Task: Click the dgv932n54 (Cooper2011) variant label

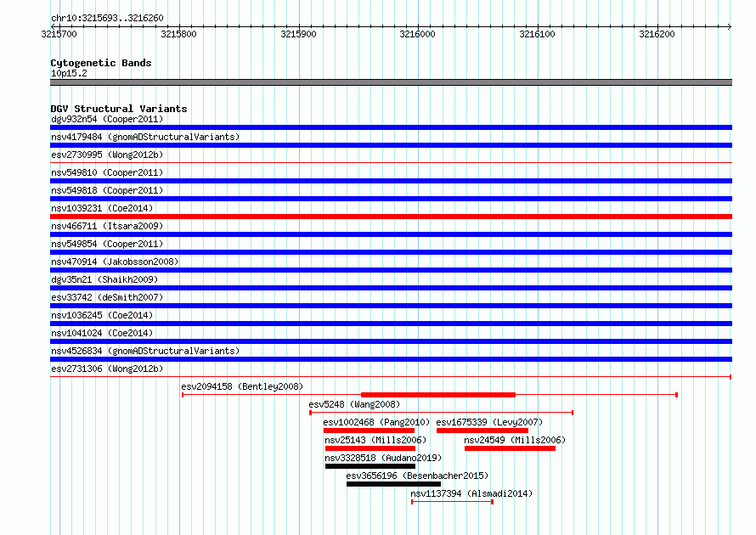Action: pyautogui.click(x=107, y=119)
